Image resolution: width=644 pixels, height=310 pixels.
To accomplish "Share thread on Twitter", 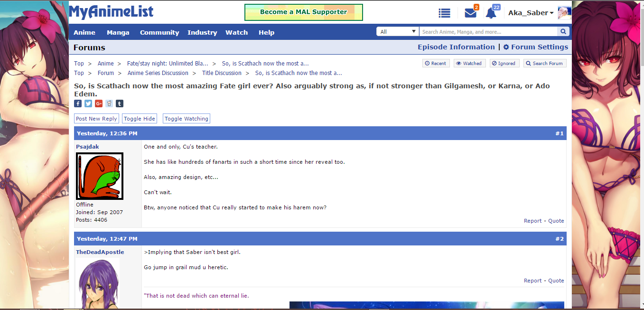I will click(88, 103).
